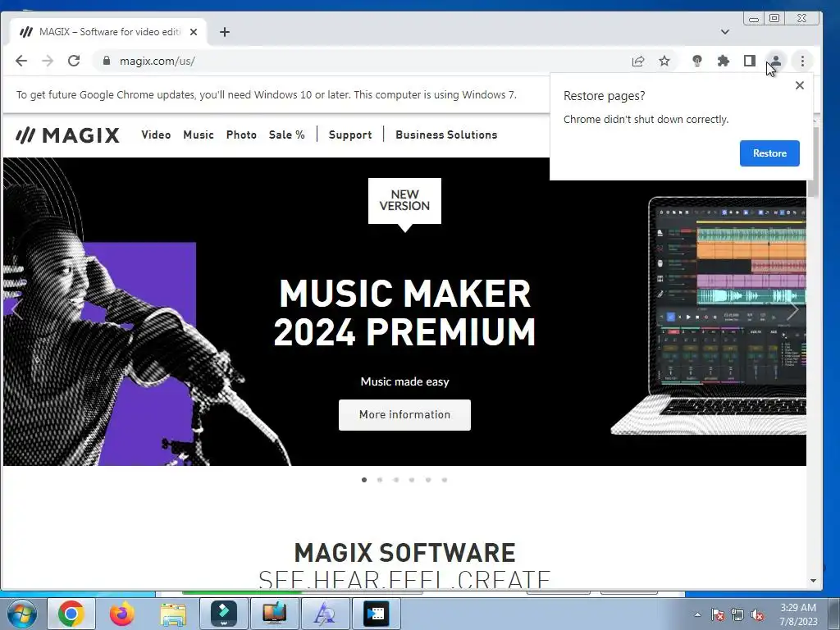Click the Music made easy tagline

404,382
